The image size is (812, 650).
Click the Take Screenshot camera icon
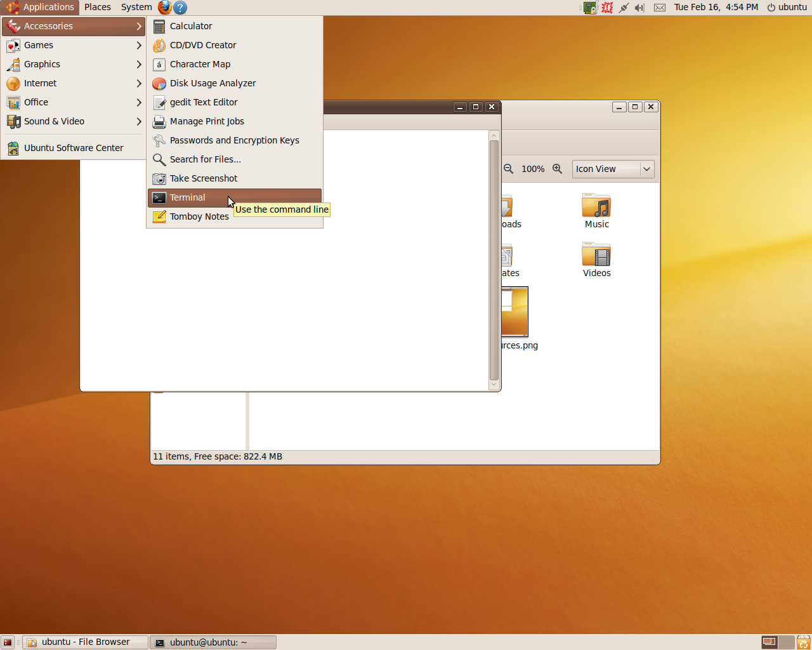[159, 178]
